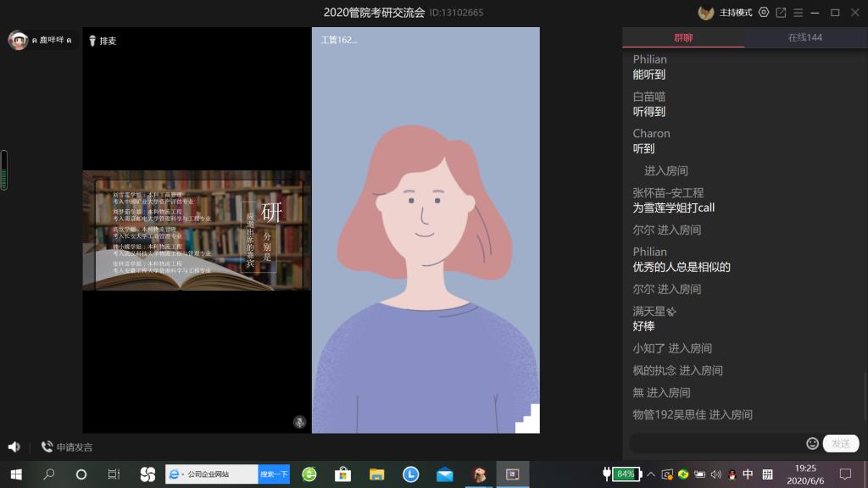Toggle the speaker mute icon at bottom left
This screenshot has height=488, width=868.
(14, 446)
